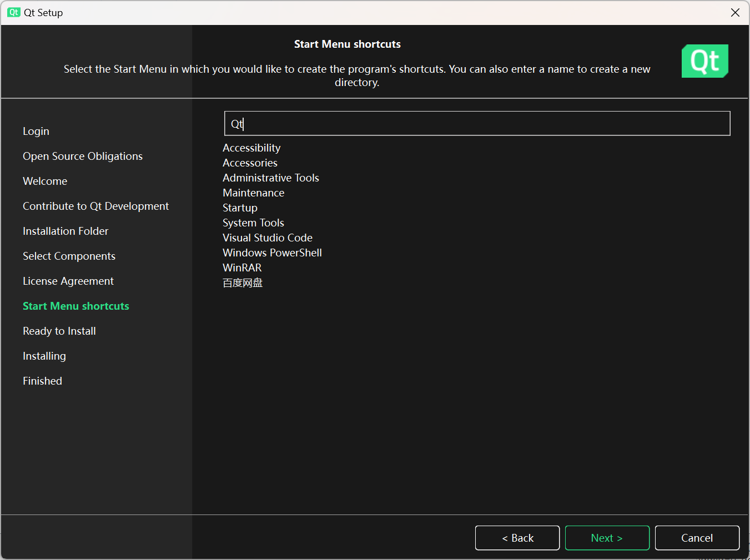Screen dimensions: 750x560
Task: Select Accessories in the folder list
Action: 250,163
